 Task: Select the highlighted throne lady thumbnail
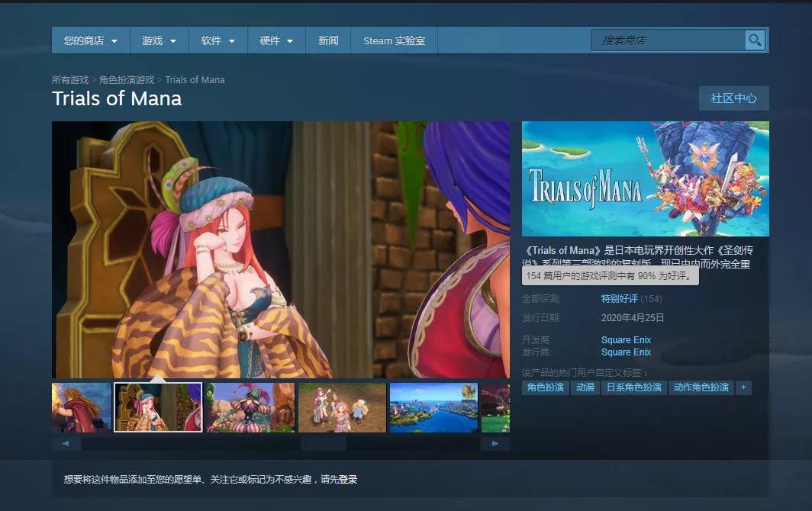[158, 407]
